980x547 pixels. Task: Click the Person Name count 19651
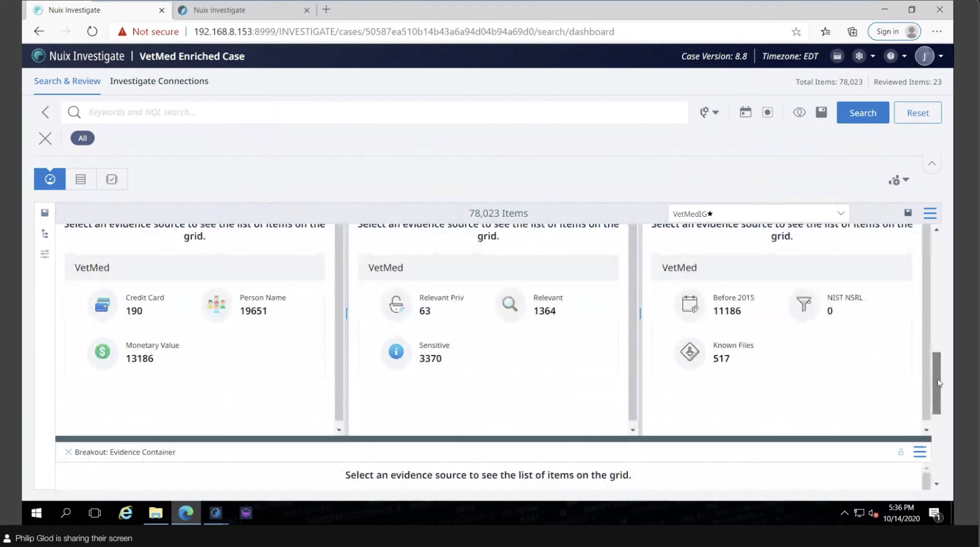click(253, 311)
